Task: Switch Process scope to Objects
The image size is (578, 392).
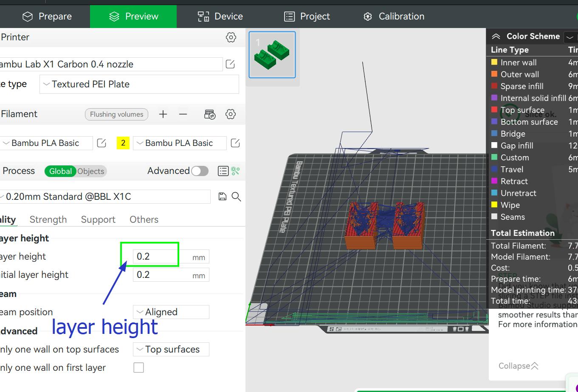Action: (90, 171)
